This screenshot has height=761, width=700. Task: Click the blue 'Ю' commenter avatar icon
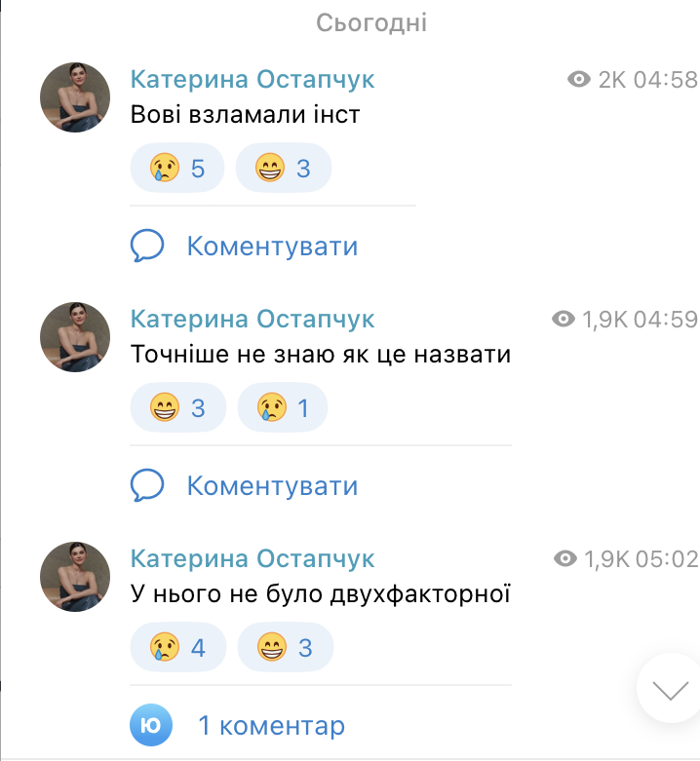coord(151,725)
